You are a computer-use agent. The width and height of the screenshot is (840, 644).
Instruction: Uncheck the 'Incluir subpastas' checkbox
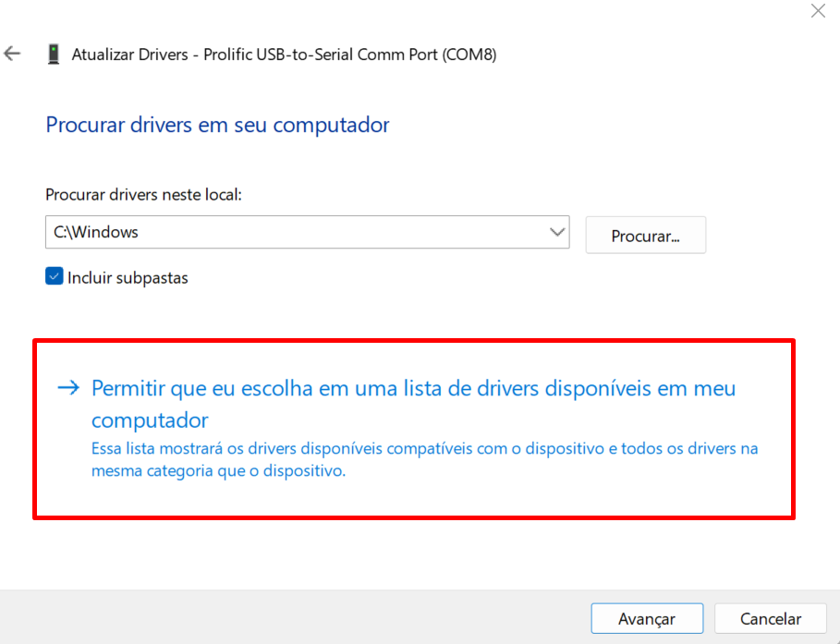(55, 276)
